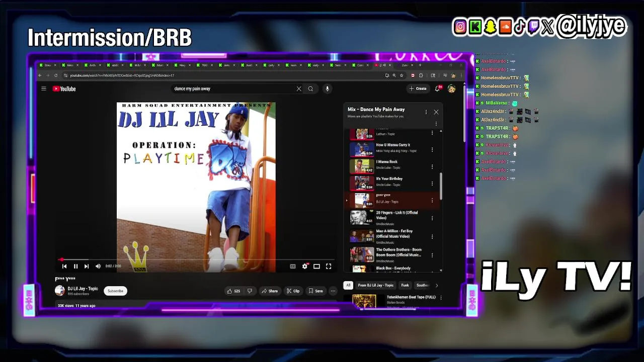This screenshot has width=644, height=362.
Task: Open options for 'It's Your Birthday'
Action: point(432,184)
